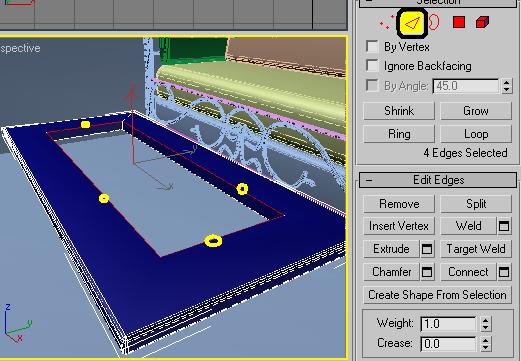Click the Create Shape From Selection button
This screenshot has width=521, height=361.
coord(437,295)
